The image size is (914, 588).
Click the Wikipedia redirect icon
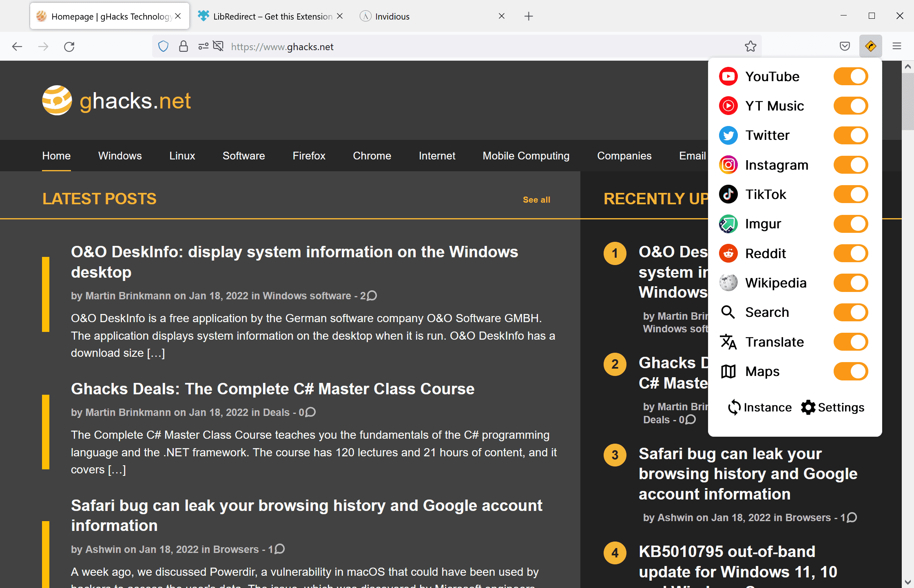728,282
